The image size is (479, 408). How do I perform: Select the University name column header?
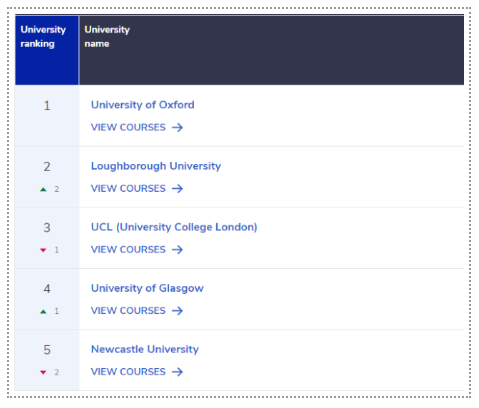point(271,50)
